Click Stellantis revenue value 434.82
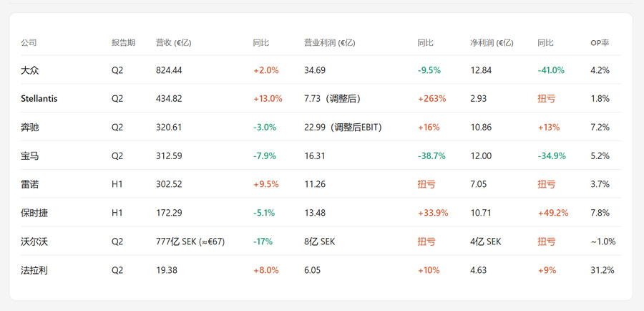The image size is (644, 311). coord(169,99)
